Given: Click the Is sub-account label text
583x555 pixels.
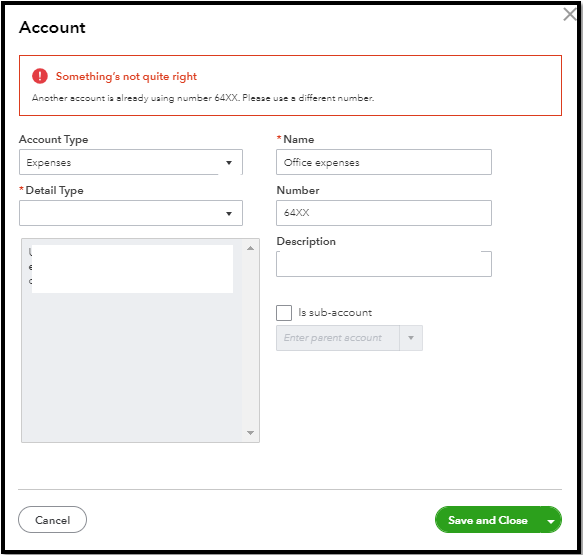Looking at the screenshot, I should point(335,313).
